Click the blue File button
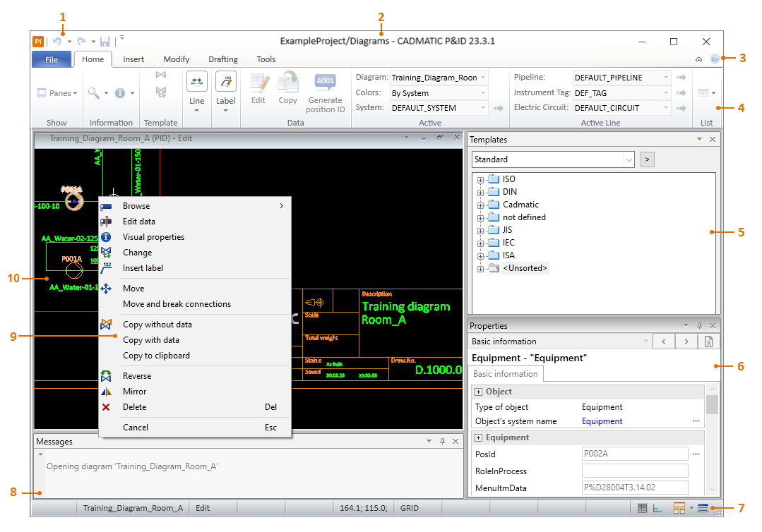 [x=52, y=59]
